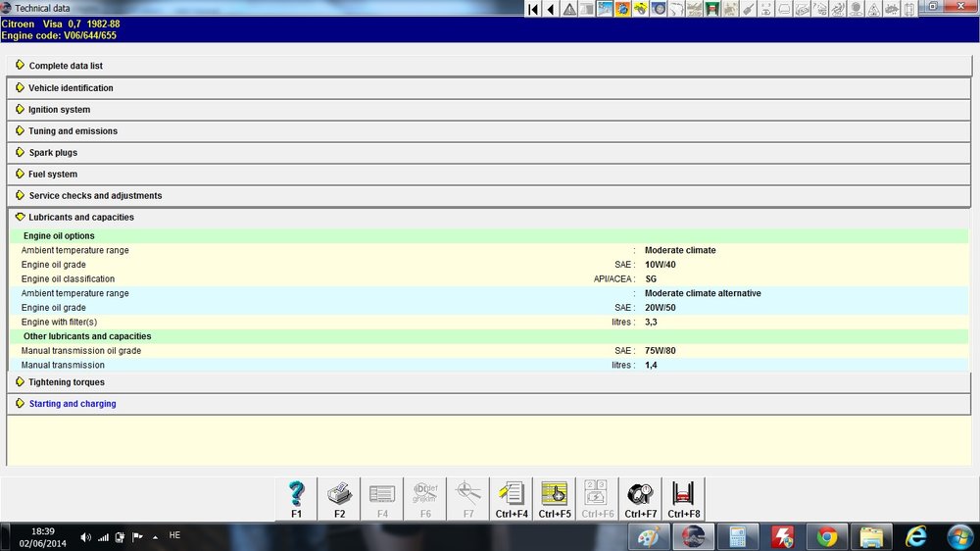980x551 pixels.
Task: Click the greyed F4 list icon
Action: click(382, 498)
